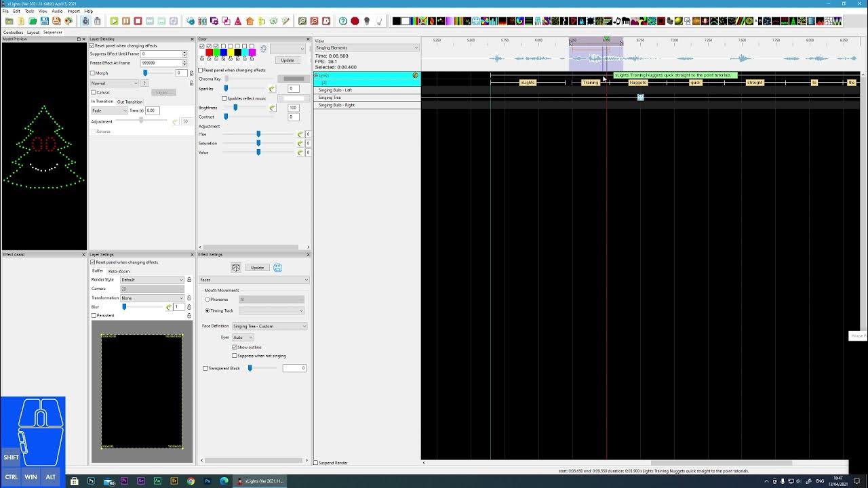Click the Save sequence floppy disk icon
The image size is (868, 488).
[45, 21]
